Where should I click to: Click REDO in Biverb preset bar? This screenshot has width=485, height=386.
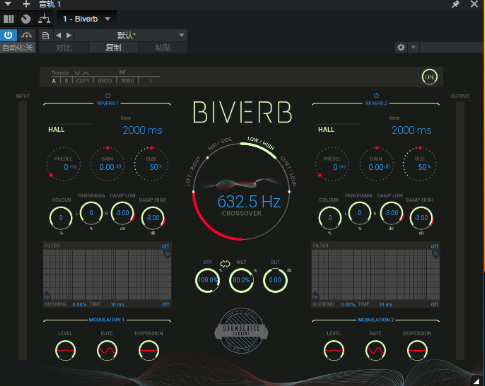tap(128, 81)
